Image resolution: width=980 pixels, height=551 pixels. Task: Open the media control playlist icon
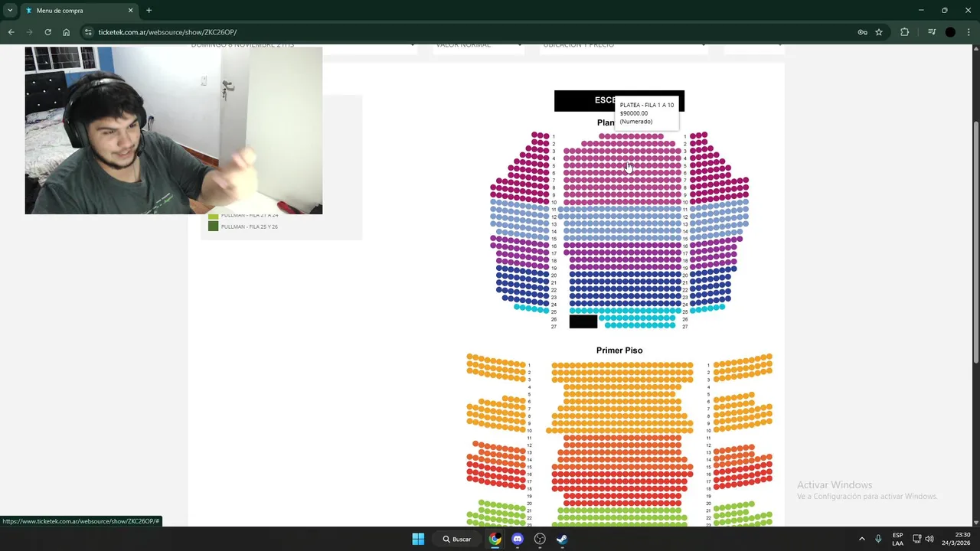pyautogui.click(x=932, y=32)
